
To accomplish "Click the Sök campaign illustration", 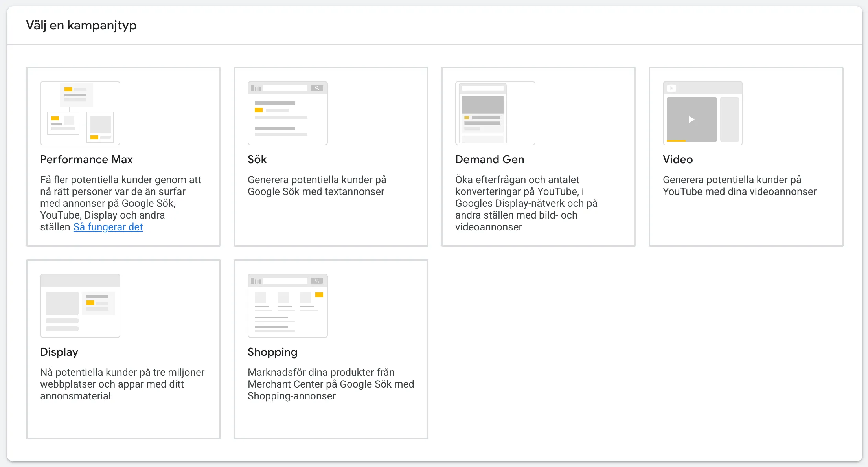I will click(x=287, y=113).
